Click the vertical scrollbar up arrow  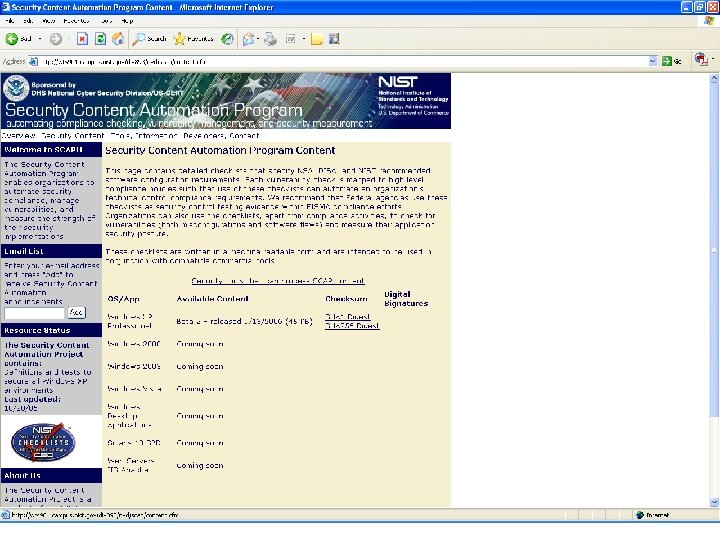pyautogui.click(x=714, y=79)
